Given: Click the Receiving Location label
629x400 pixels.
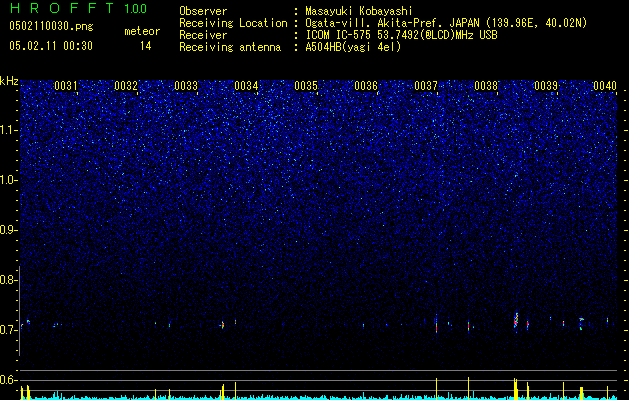Looking at the screenshot, I should (x=233, y=23).
